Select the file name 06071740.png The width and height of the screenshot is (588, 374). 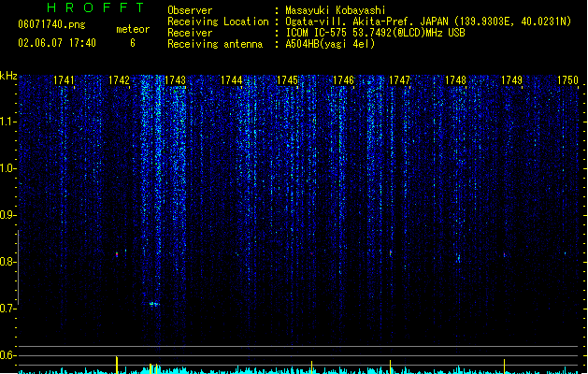pos(51,24)
